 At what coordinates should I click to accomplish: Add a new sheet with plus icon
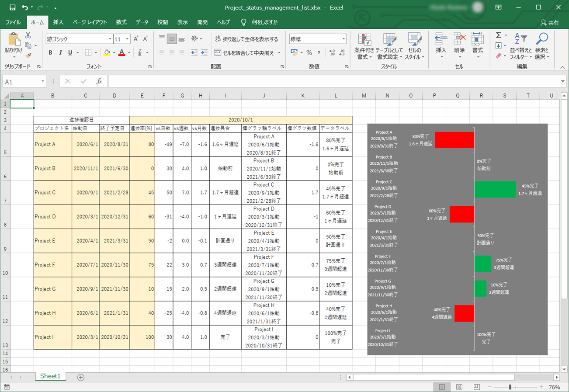(80, 377)
